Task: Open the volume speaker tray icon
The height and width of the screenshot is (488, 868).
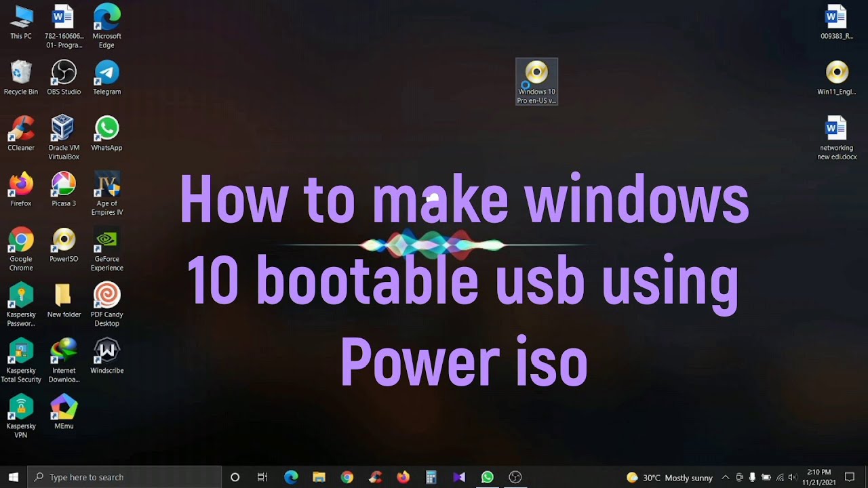Action: [x=792, y=478]
